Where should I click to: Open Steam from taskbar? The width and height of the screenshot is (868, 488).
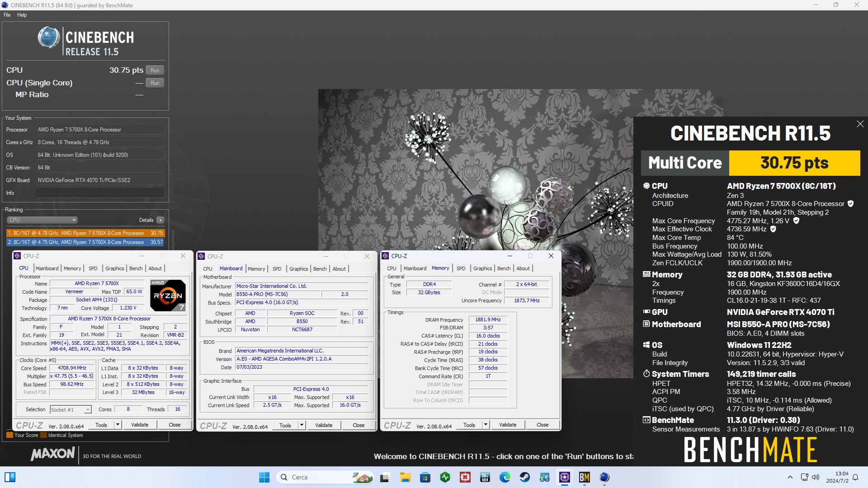click(524, 477)
